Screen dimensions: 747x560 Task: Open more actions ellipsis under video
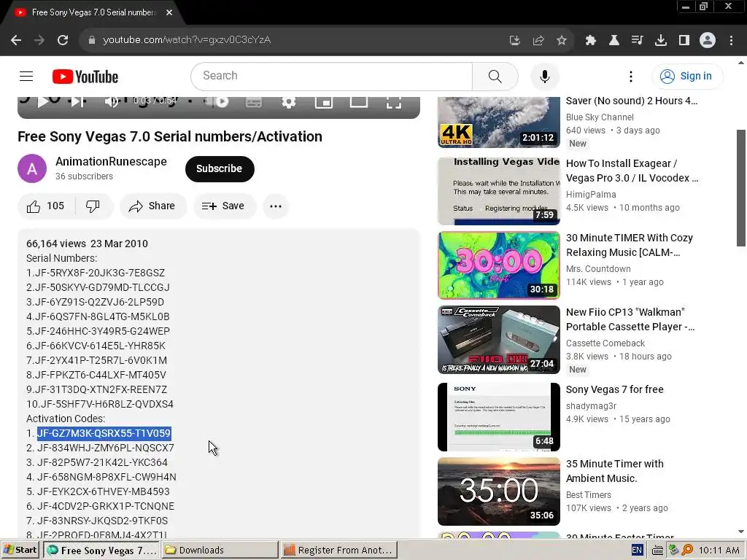[x=276, y=206]
